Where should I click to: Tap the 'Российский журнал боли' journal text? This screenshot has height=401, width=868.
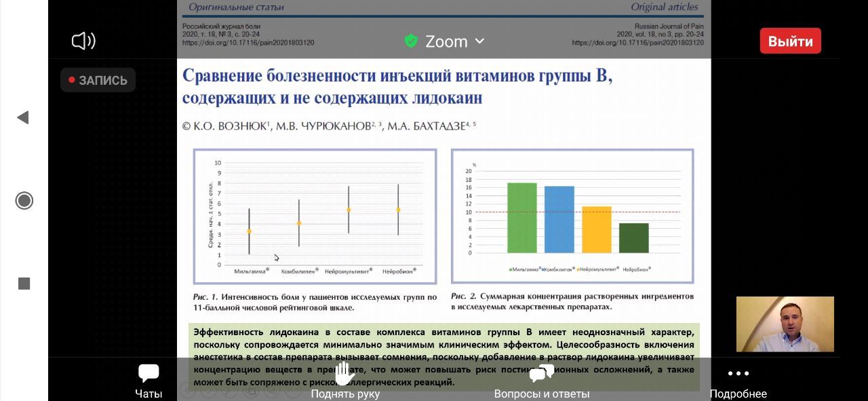(221, 26)
